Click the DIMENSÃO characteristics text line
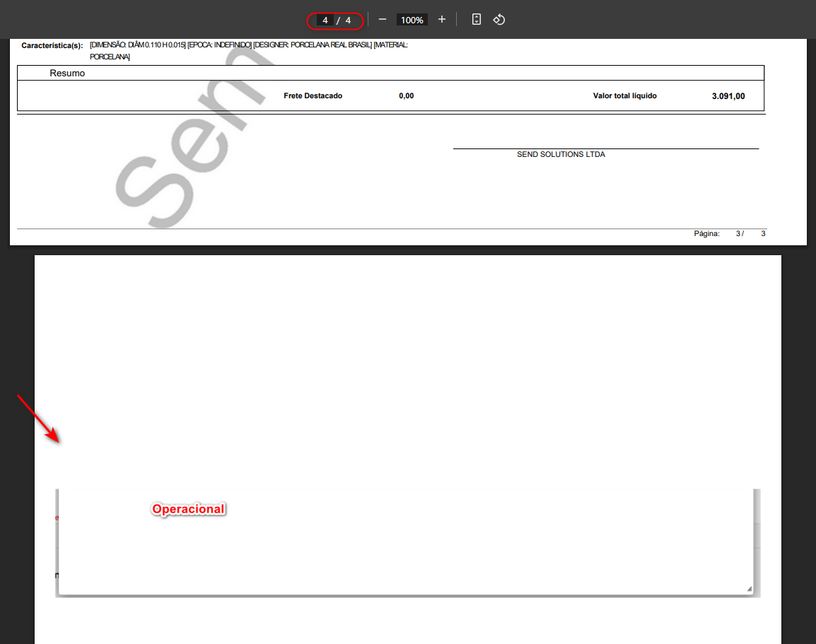 (x=248, y=45)
